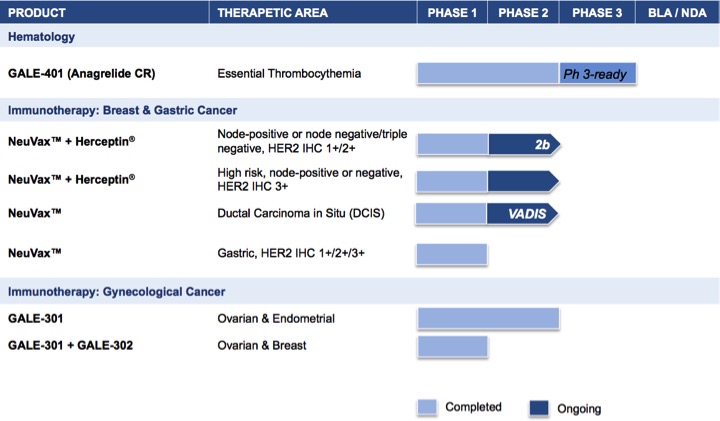
Task: Click the dark blue Ongoing legend swatch
Action: (x=542, y=406)
